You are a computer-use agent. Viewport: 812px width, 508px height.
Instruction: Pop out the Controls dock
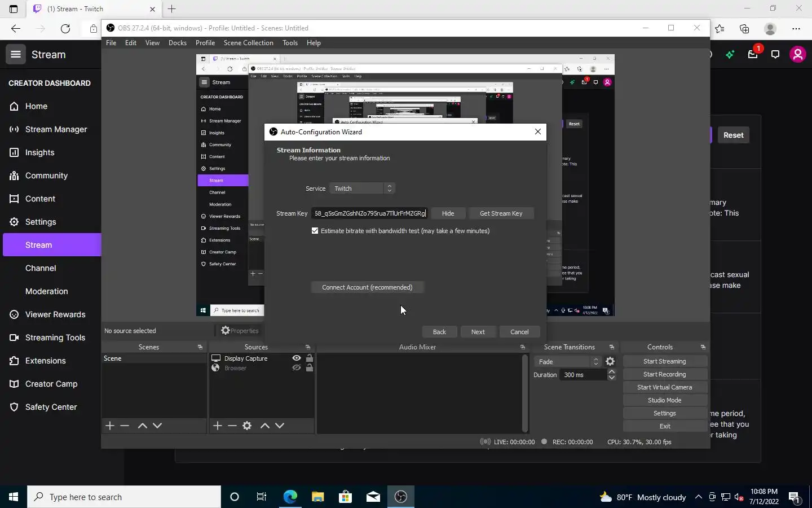[703, 347]
